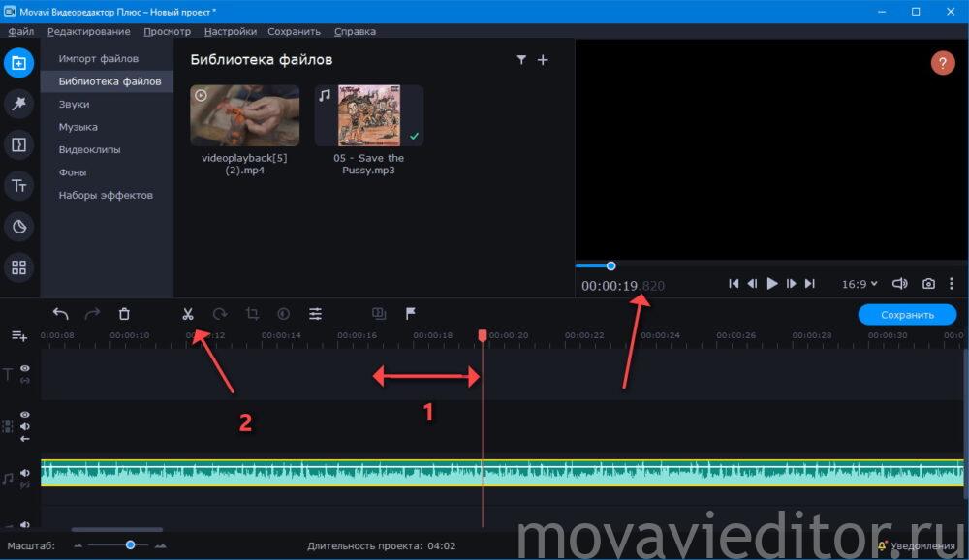Select the 05 - Save the Pussy.mp3 thumbnail
969x560 pixels.
[369, 115]
